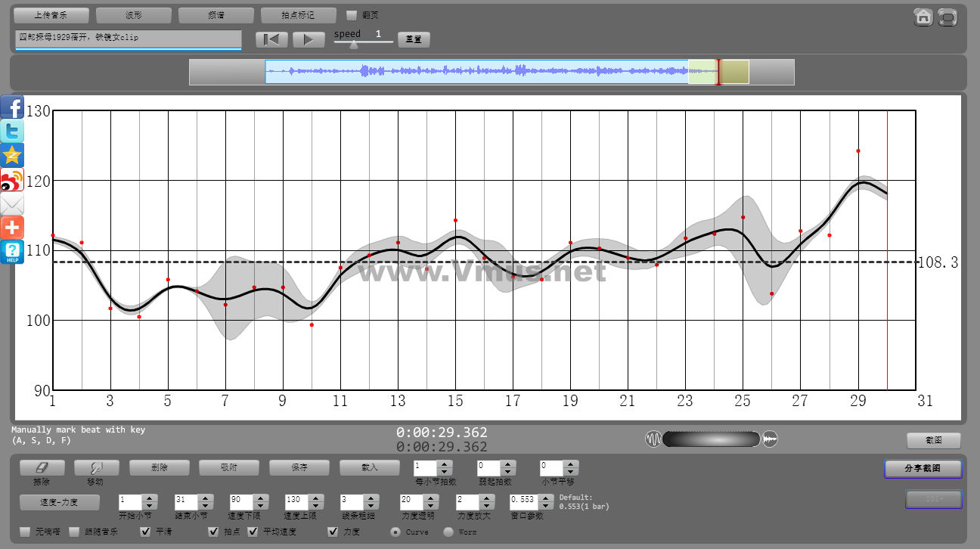The height and width of the screenshot is (549, 980).
Task: Open the 上传音乐 upload music tab
Action: [x=51, y=15]
